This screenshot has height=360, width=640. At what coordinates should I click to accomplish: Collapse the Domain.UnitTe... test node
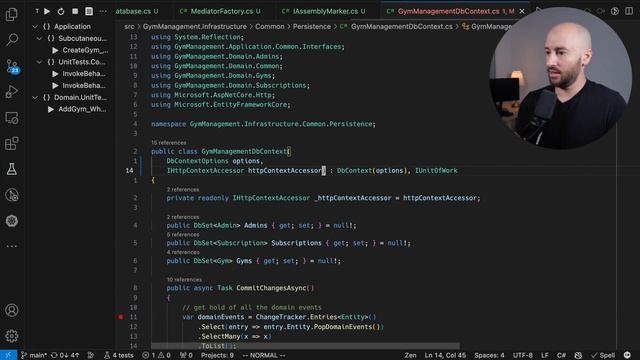pyautogui.click(x=35, y=98)
